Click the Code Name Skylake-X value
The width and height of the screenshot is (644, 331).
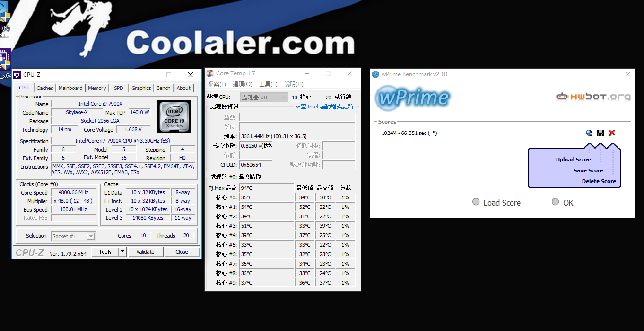(x=76, y=112)
